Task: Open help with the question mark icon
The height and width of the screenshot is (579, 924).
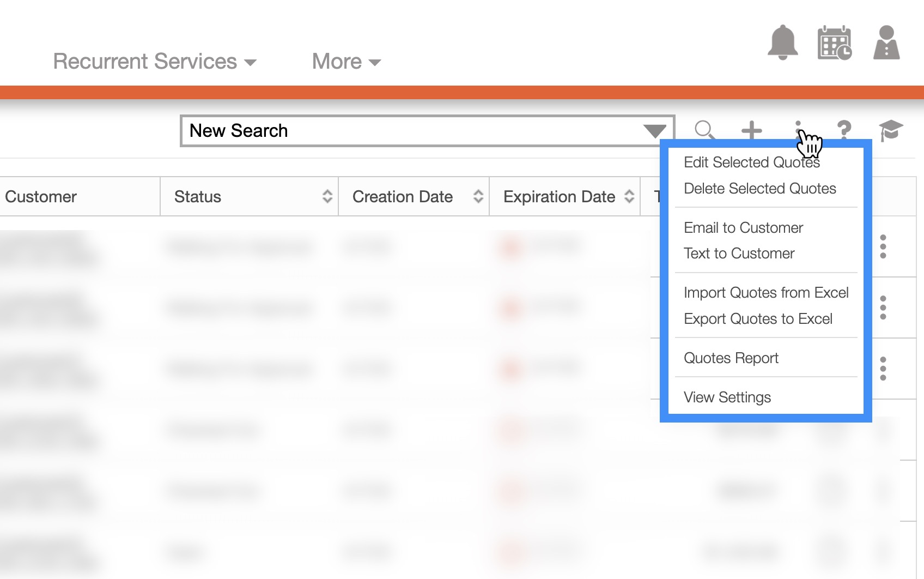Action: [x=844, y=130]
